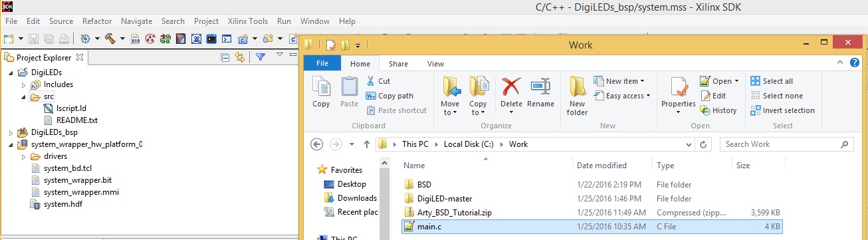Open the Easy access dropdown

[x=622, y=96]
